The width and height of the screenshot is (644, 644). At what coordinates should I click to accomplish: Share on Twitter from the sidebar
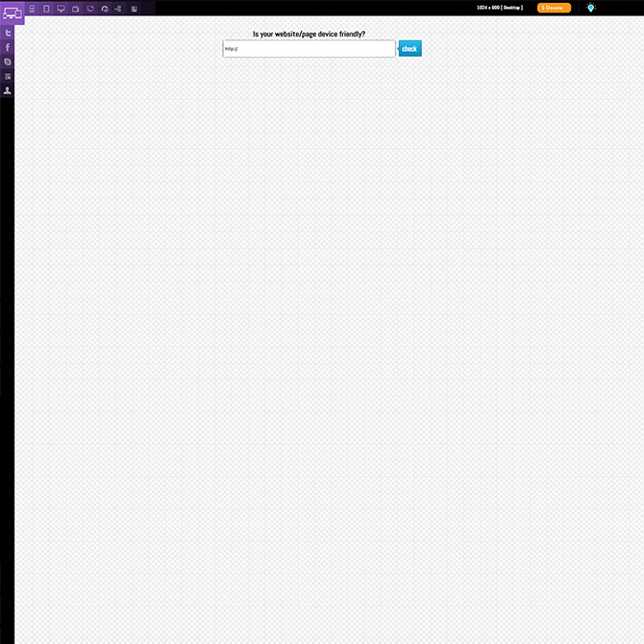8,33
